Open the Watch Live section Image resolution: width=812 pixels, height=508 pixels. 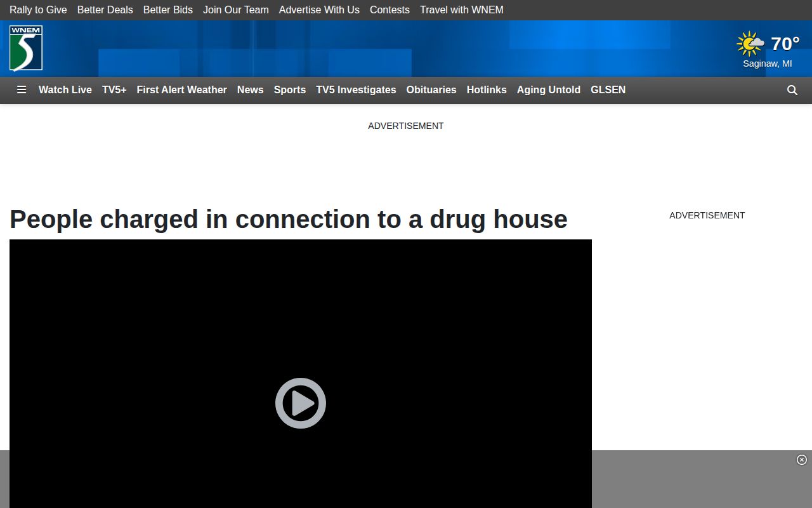pyautogui.click(x=65, y=90)
